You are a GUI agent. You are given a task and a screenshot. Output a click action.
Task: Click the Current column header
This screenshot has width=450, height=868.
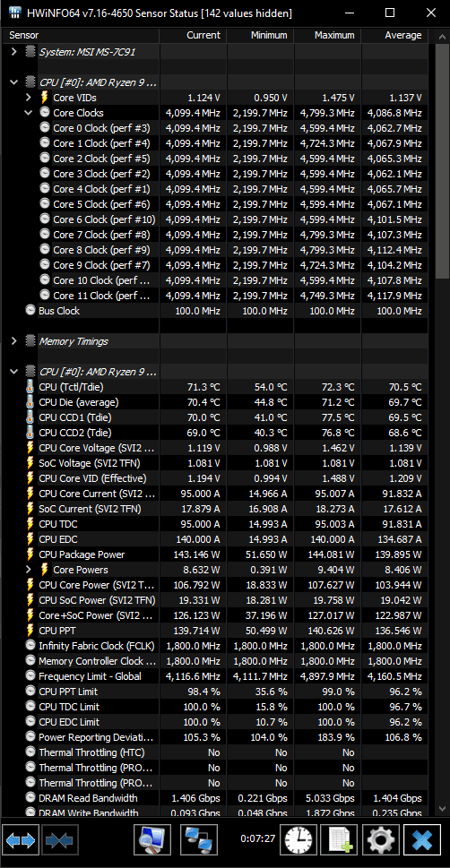pyautogui.click(x=193, y=35)
